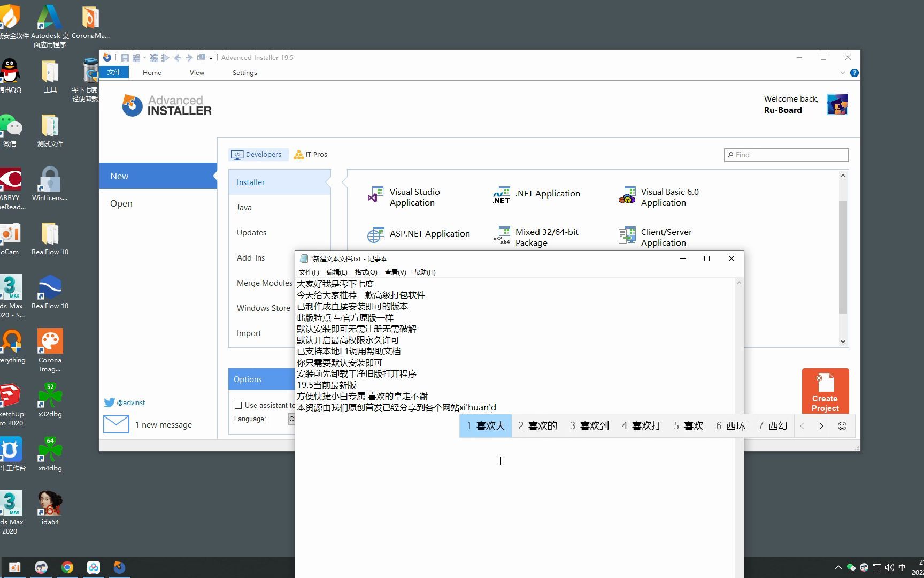Click the Options panel header
The image size is (924, 578).
261,379
